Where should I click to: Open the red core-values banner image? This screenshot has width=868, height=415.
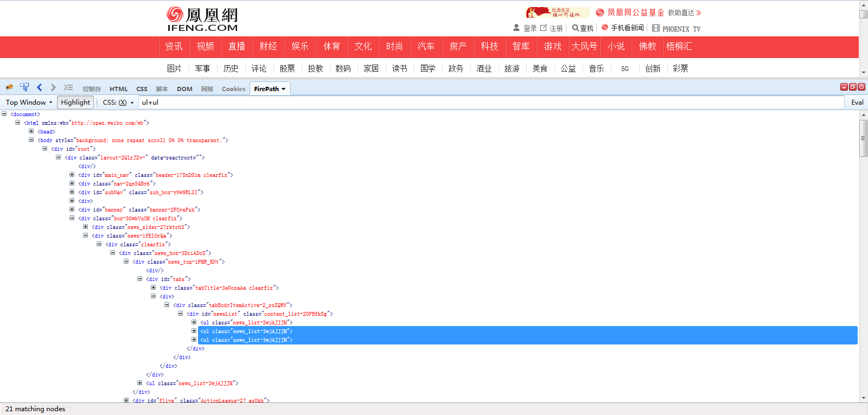point(557,12)
